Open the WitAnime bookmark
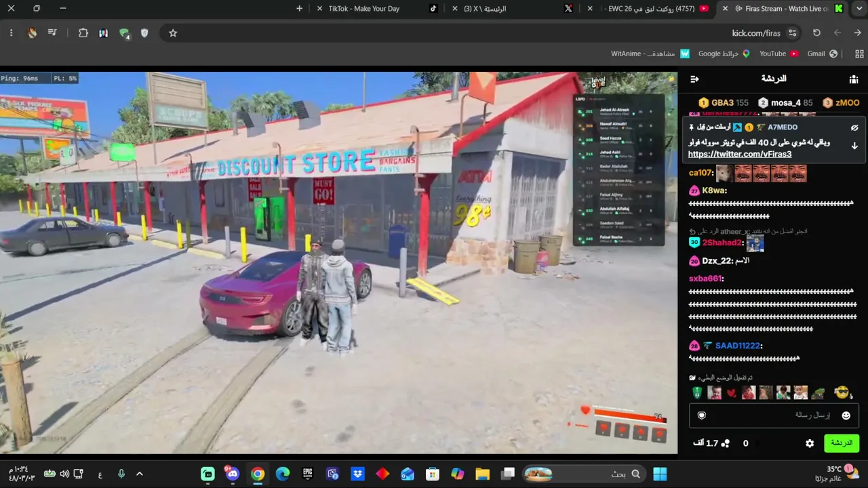The image size is (868, 488). pos(650,54)
